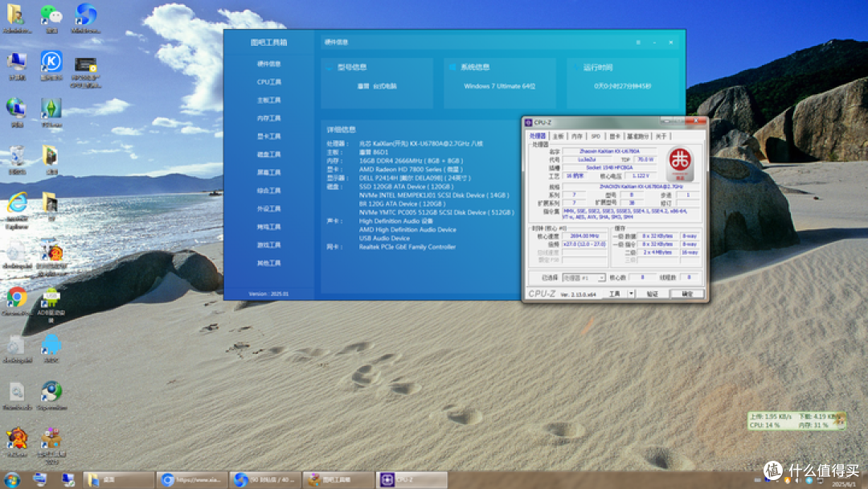This screenshot has height=489, width=868.
Task: Switch to the 主板 tab in CPU-Z
Action: (558, 136)
